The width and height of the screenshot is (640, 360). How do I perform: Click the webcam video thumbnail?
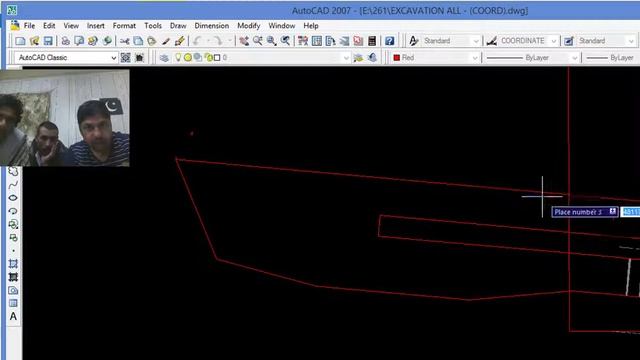pos(64,118)
